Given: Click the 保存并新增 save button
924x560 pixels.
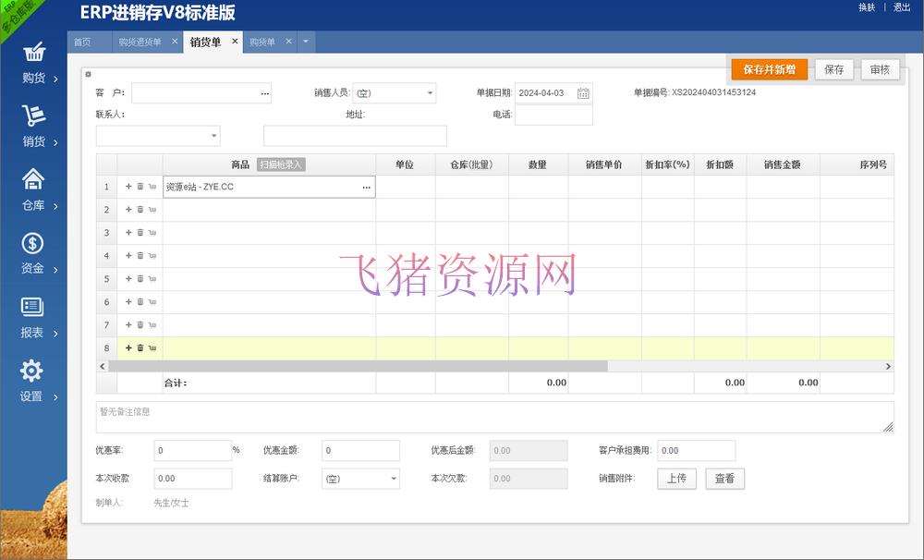Looking at the screenshot, I should 771,69.
